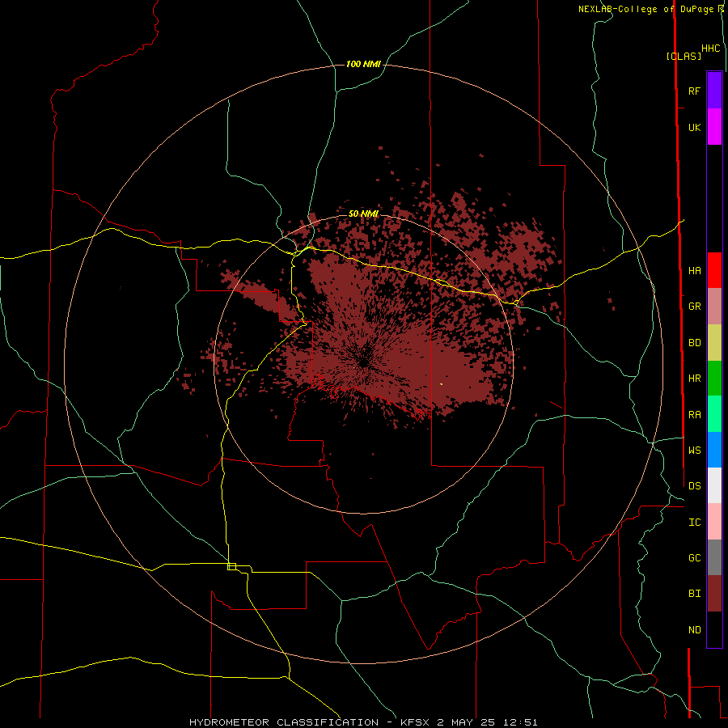The image size is (728, 728).
Task: Click the DS label in the legend
Action: 694,486
